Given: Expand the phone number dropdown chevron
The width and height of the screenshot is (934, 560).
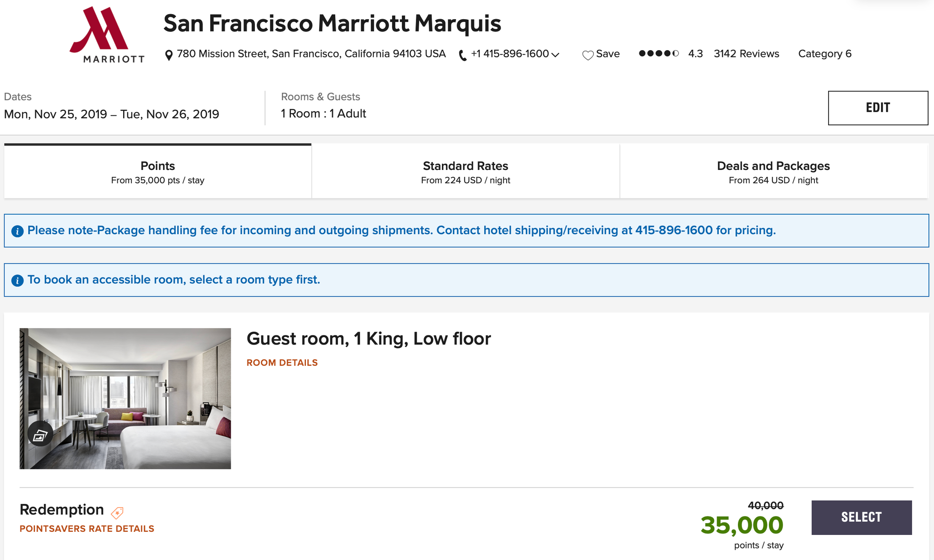Looking at the screenshot, I should click(555, 55).
